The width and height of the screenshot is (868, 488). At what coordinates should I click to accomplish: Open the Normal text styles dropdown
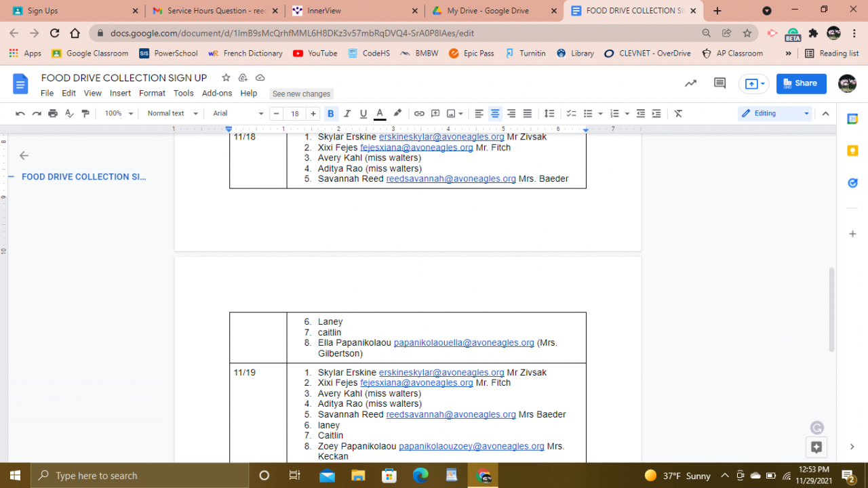pyautogui.click(x=172, y=114)
